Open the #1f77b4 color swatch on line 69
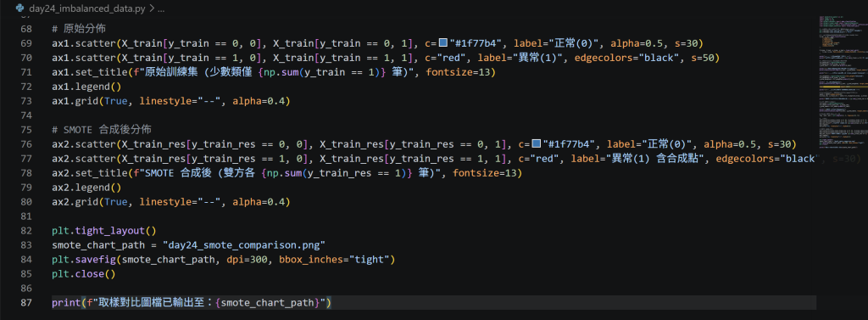The height and width of the screenshot is (320, 868). pos(442,42)
